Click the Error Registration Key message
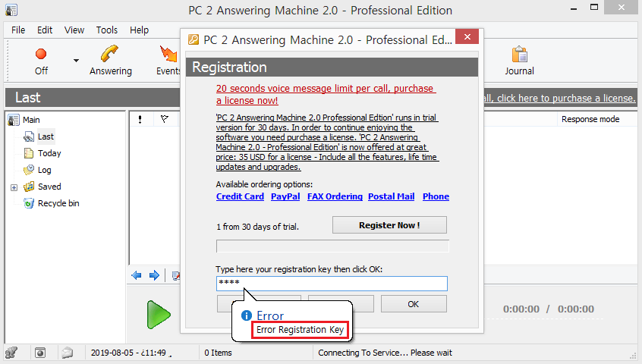 pyautogui.click(x=300, y=330)
